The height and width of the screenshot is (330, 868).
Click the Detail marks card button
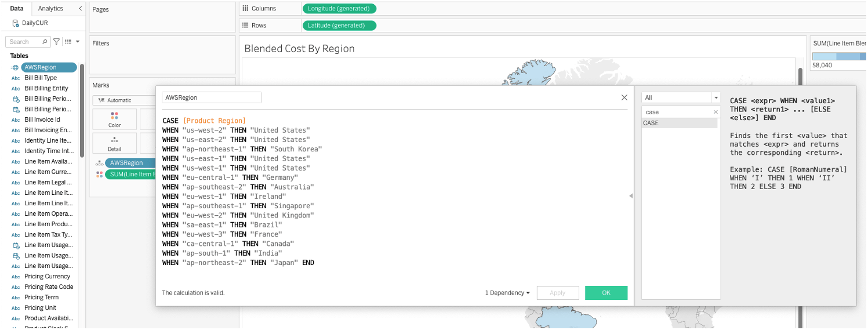115,143
